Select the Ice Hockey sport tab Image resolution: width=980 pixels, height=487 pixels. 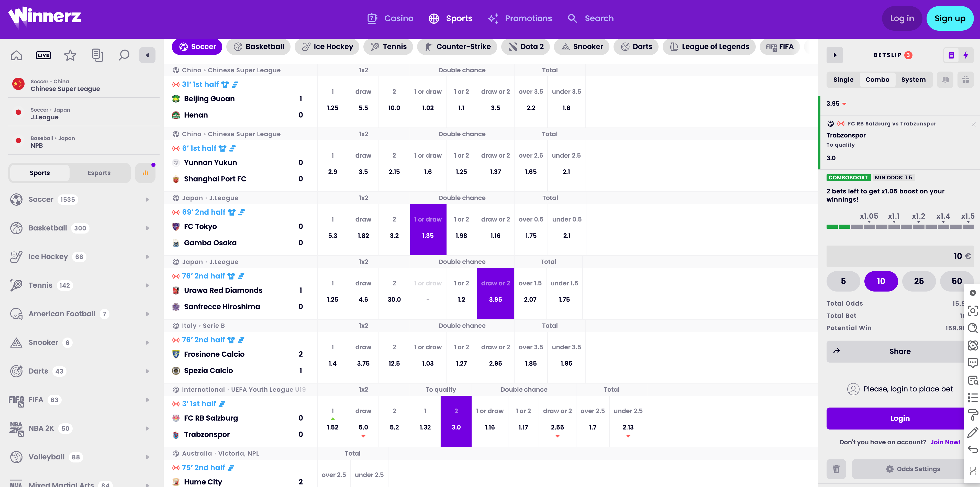tap(327, 47)
